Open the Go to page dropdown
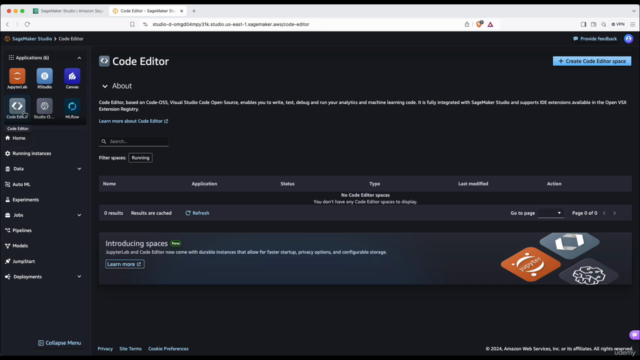This screenshot has height=360, width=640. point(551,213)
